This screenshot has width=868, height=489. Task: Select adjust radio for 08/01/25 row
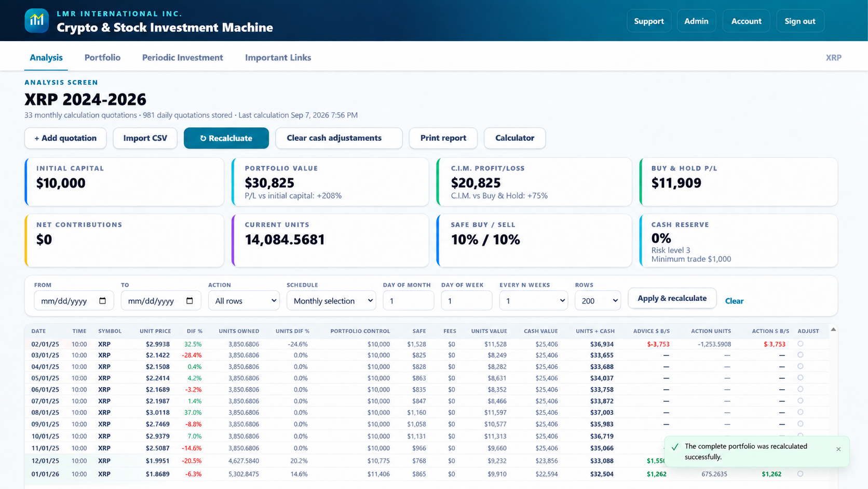[800, 412]
